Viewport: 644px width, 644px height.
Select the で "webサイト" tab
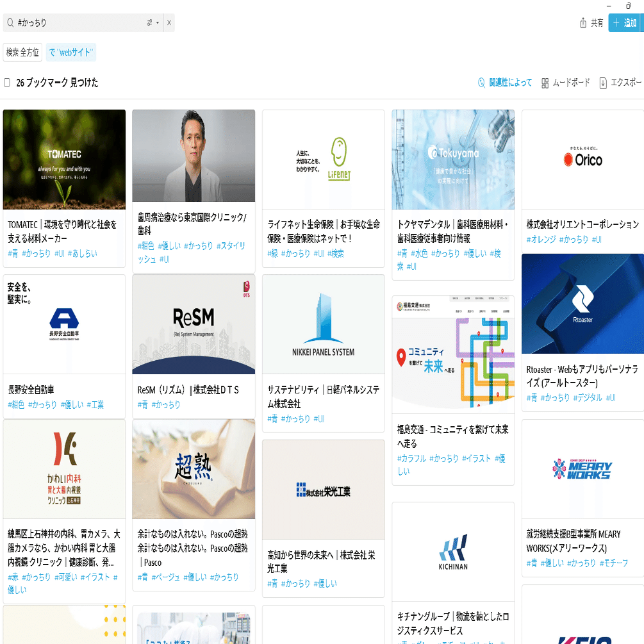70,52
